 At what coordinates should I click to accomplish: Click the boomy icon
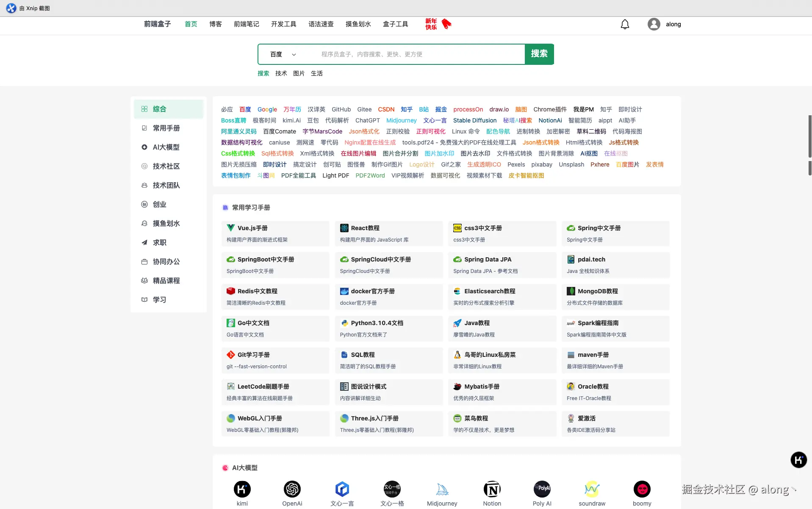click(x=642, y=489)
